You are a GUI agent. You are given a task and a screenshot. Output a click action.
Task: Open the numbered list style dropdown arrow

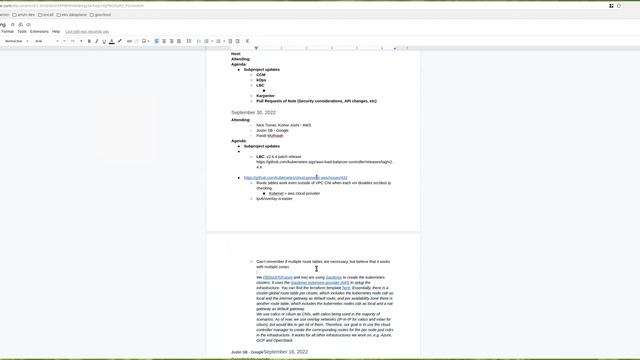224,41
